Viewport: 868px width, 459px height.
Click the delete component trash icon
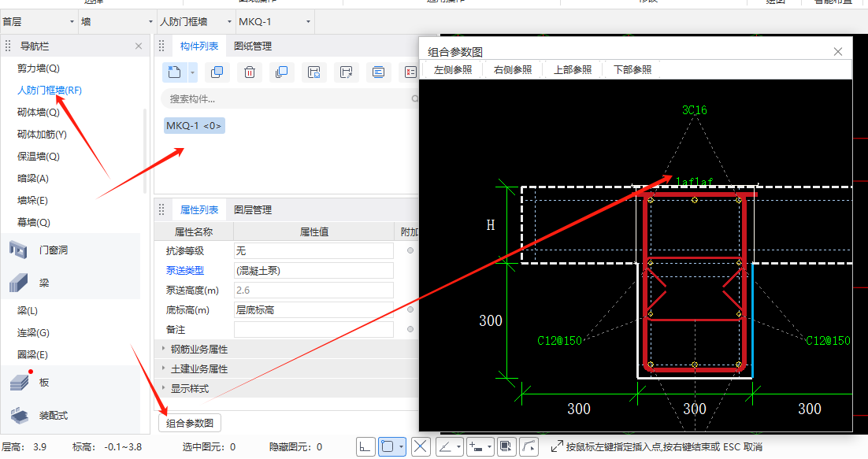(x=250, y=72)
